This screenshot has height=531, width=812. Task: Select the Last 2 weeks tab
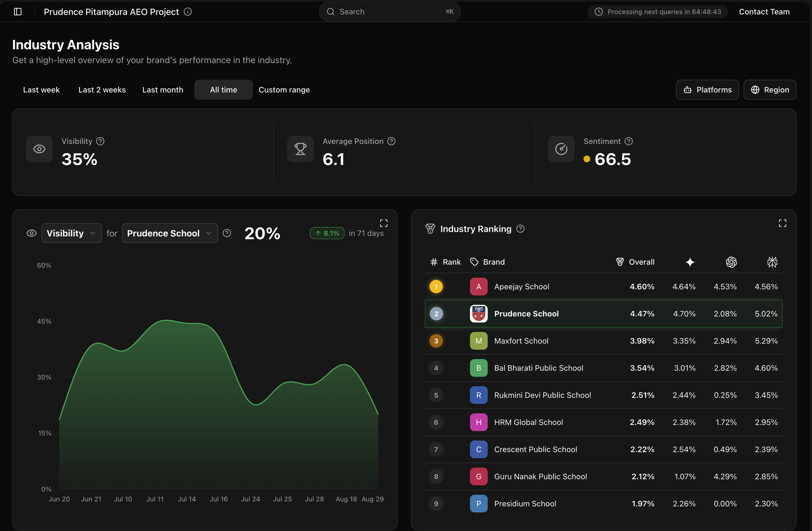(102, 90)
